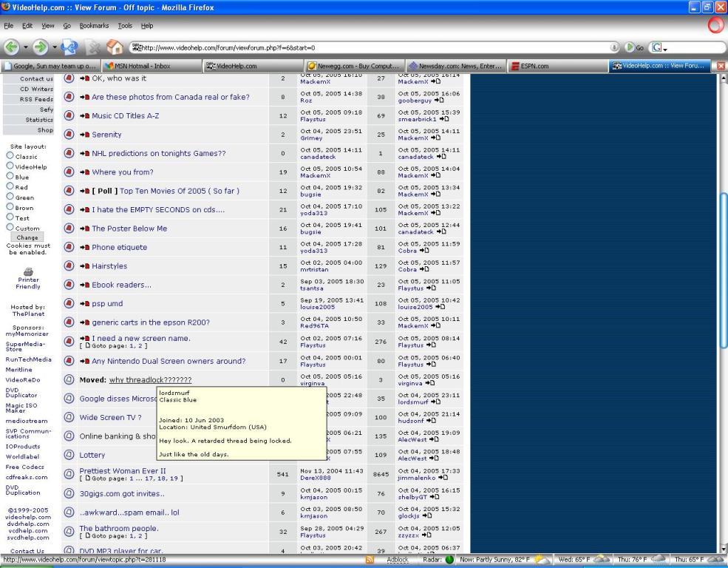
Task: Select the Test site layout radio
Action: pos(10,217)
